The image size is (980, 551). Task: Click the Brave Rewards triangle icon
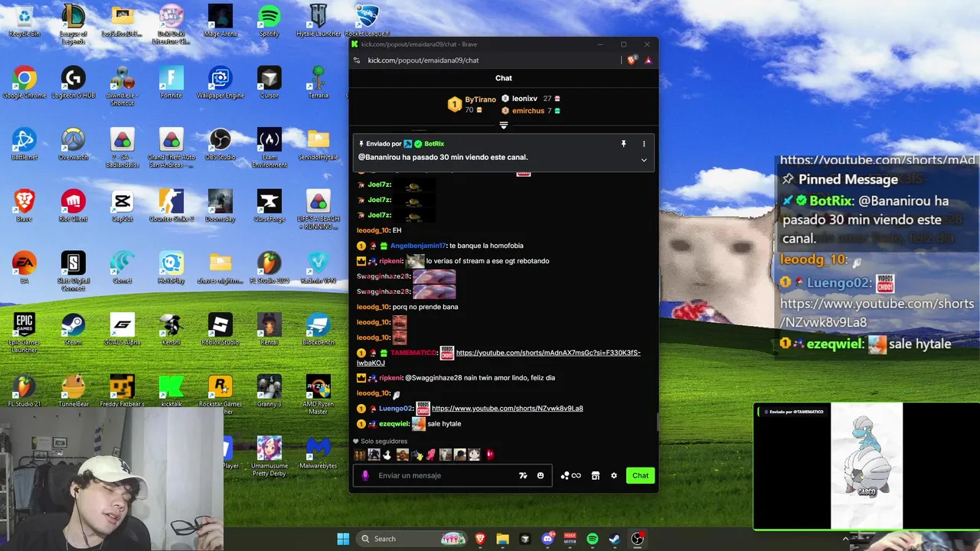pyautogui.click(x=648, y=60)
